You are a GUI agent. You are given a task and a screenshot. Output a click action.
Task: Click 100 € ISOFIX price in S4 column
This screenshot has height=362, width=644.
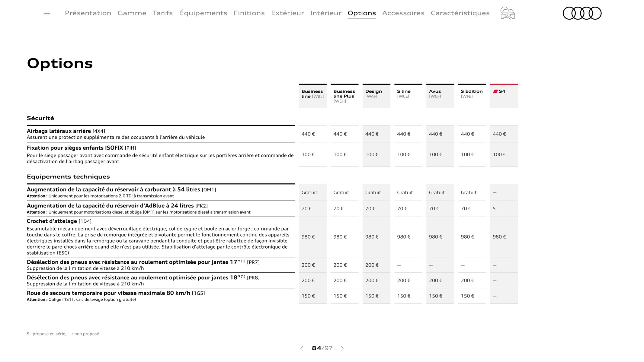click(499, 154)
